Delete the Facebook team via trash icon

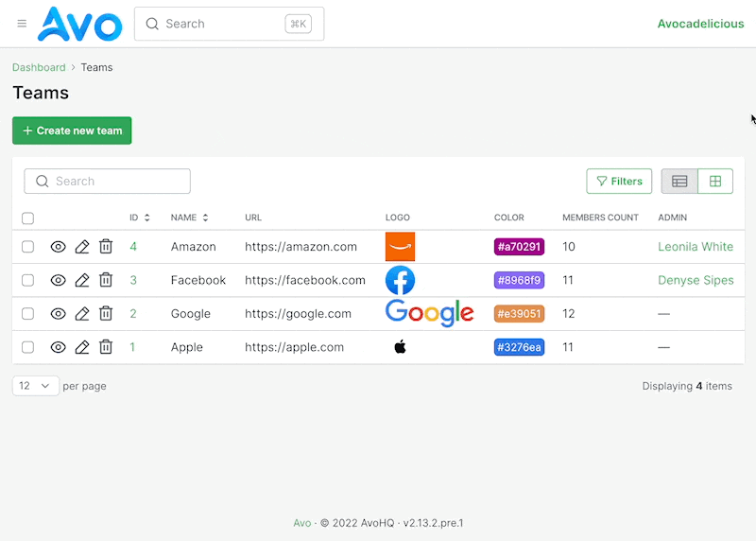(x=106, y=280)
